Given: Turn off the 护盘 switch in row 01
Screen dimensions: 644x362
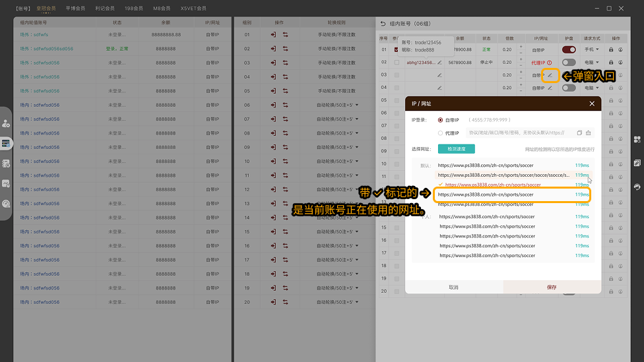Looking at the screenshot, I should click(x=569, y=49).
